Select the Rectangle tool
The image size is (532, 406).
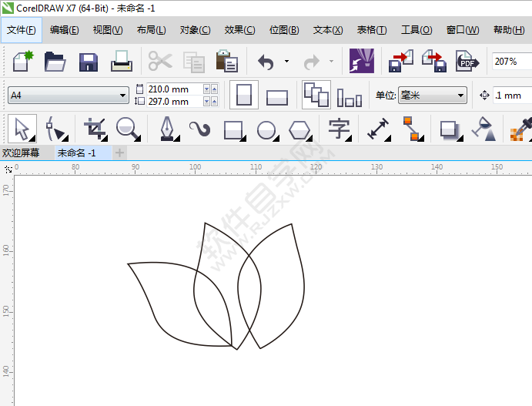233,129
